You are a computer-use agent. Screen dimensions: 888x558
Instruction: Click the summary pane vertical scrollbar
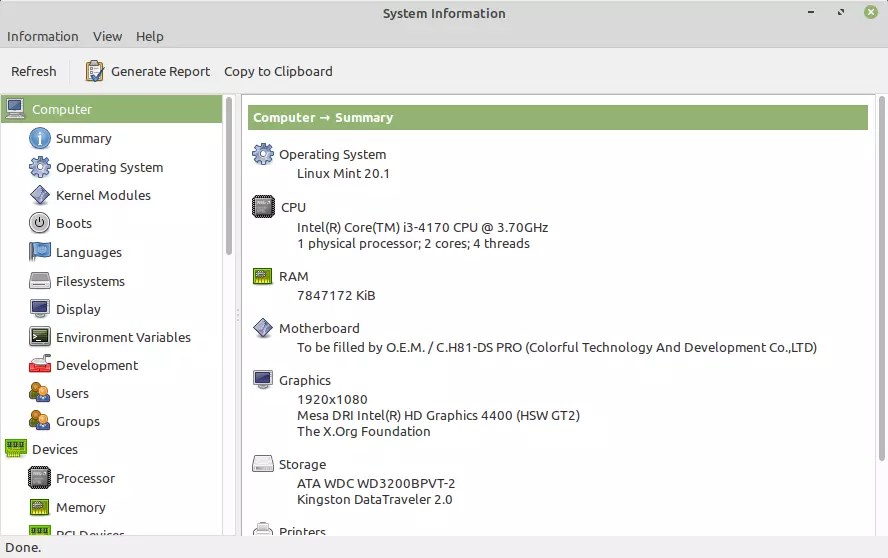point(881,279)
